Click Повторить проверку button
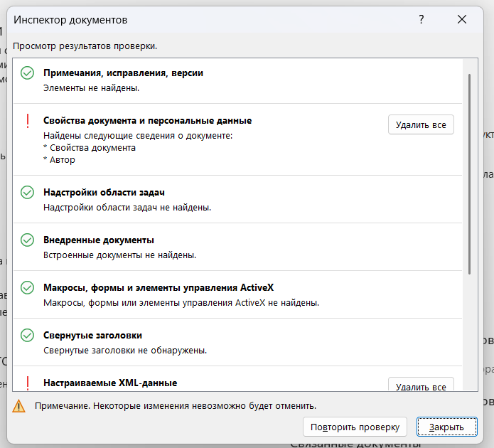494x448 pixels. point(355,427)
